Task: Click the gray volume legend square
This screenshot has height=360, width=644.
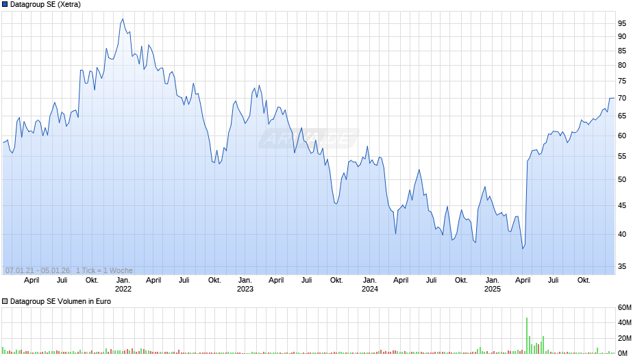Action: click(5, 301)
